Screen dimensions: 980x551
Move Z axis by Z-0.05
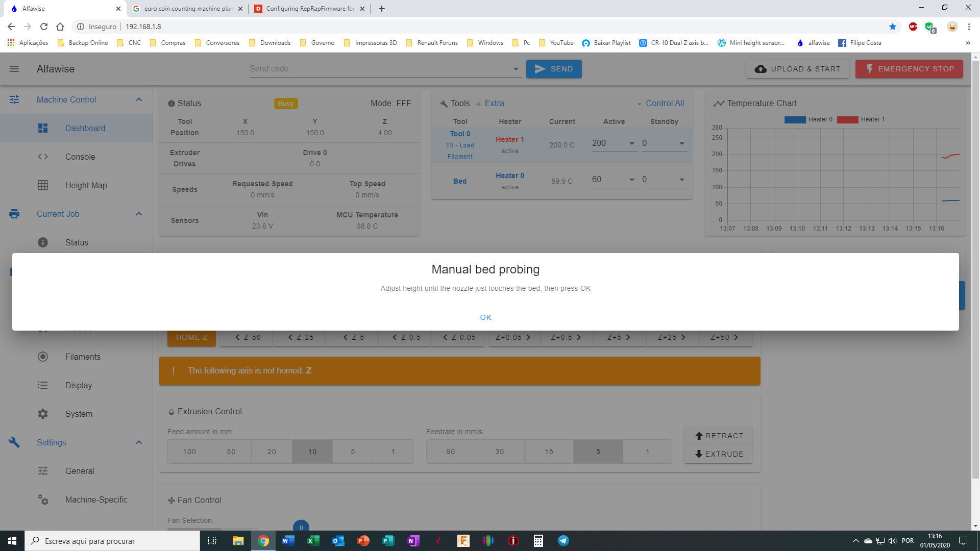point(459,338)
